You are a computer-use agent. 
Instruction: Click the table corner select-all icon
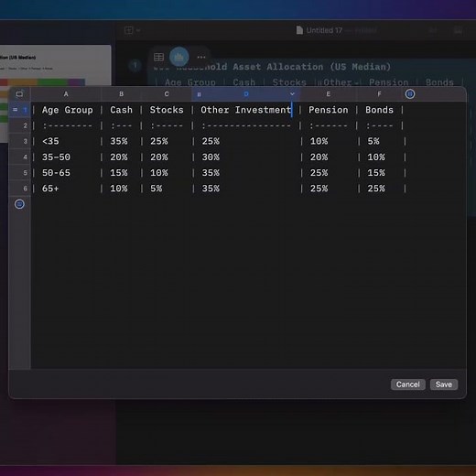pyautogui.click(x=19, y=94)
